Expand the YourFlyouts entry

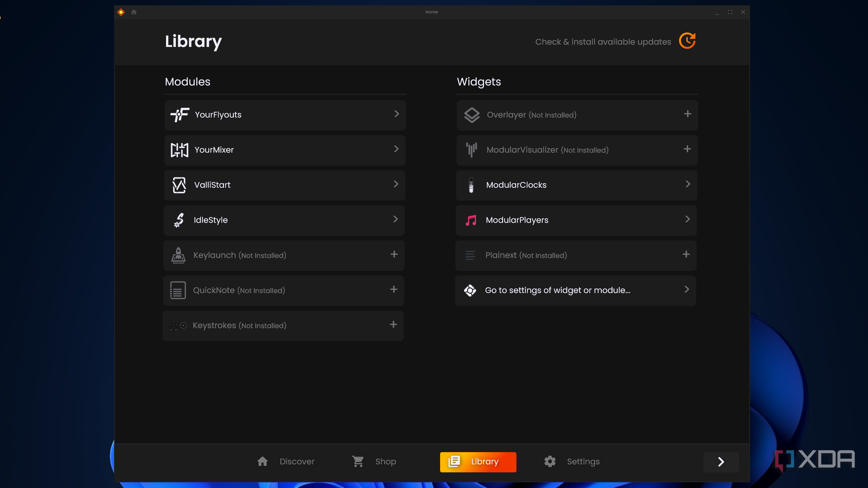[x=396, y=114]
